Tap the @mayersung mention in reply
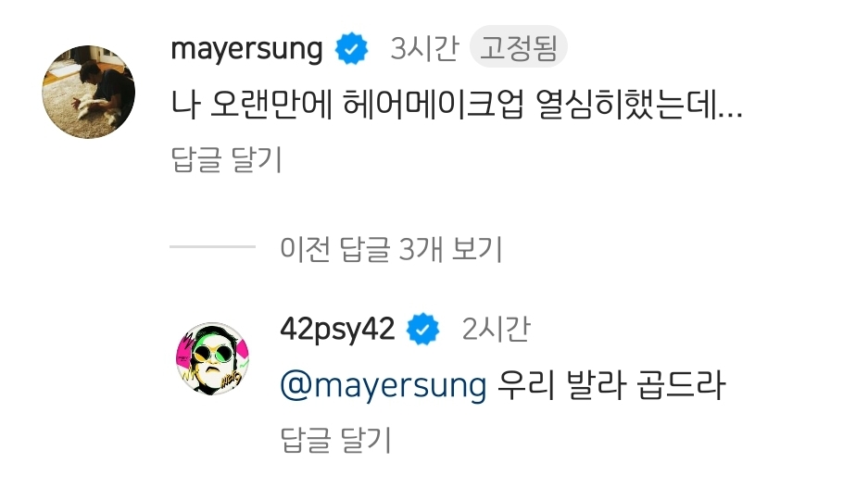Screen dimensions: 868x500 (384, 385)
